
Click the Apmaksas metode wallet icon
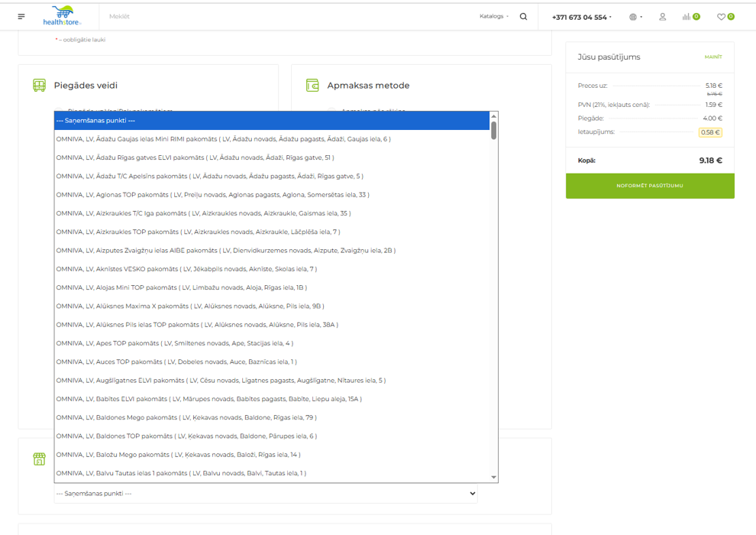coord(312,86)
